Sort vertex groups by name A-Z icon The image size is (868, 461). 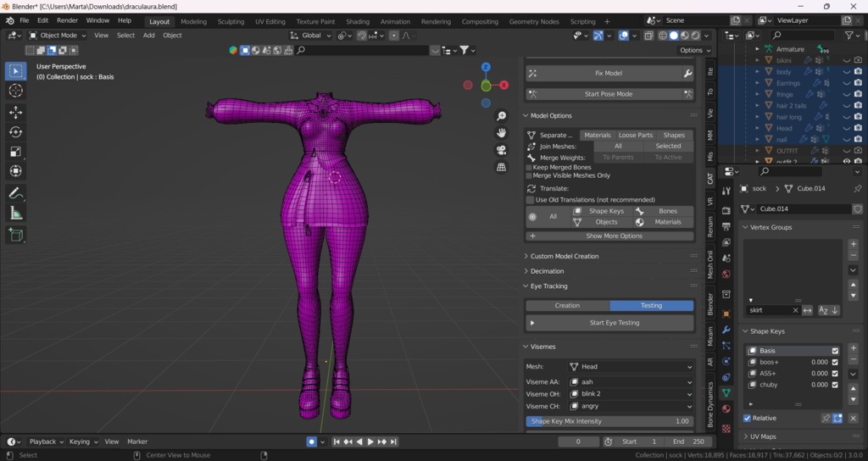823,310
